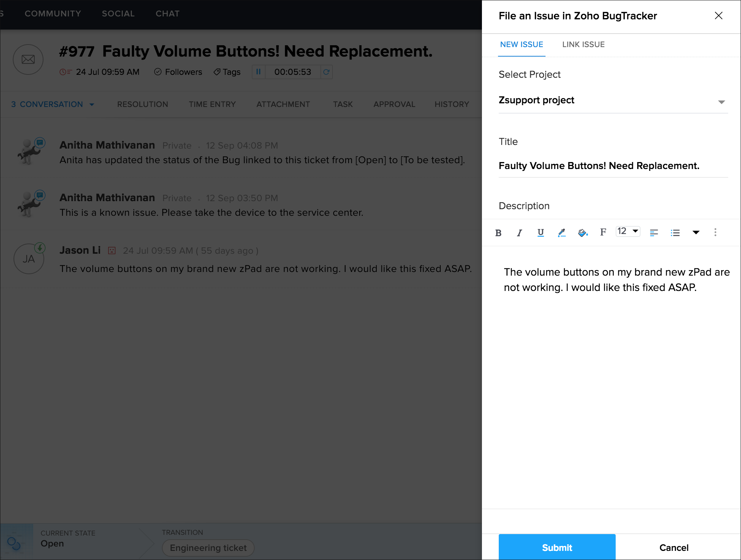Open the text alignment icon
741x560 pixels.
pos(654,233)
